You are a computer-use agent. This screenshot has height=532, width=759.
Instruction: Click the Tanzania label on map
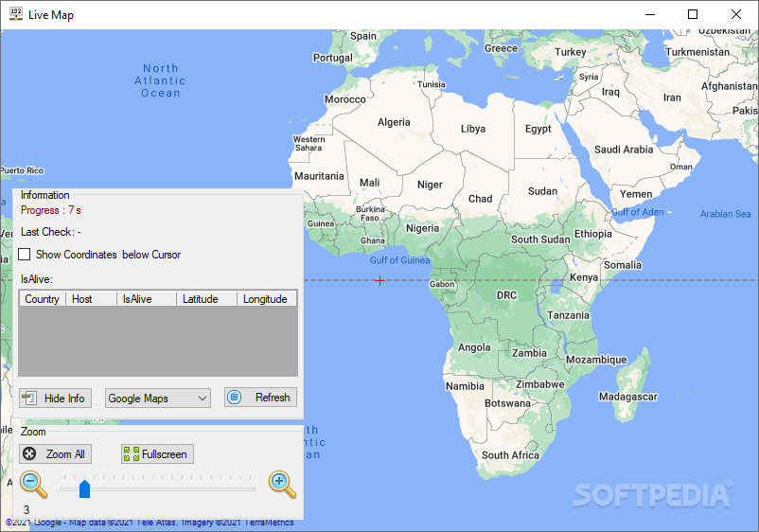(x=568, y=315)
